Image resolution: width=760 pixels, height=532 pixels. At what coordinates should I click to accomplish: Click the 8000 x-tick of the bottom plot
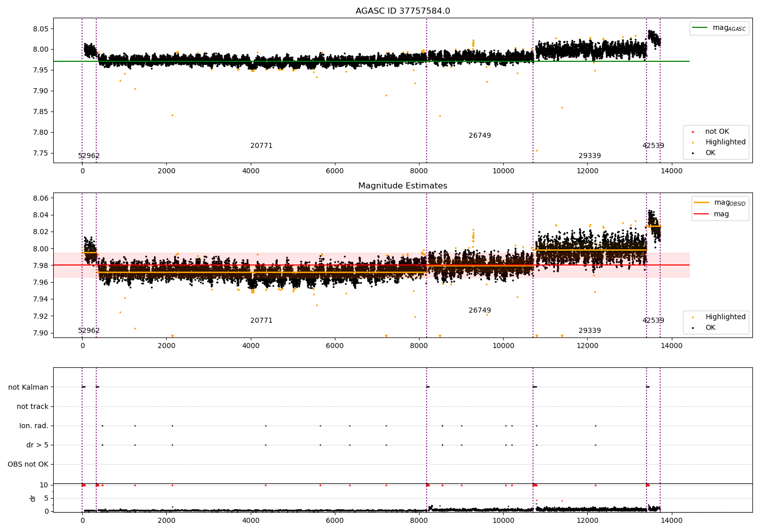(419, 520)
